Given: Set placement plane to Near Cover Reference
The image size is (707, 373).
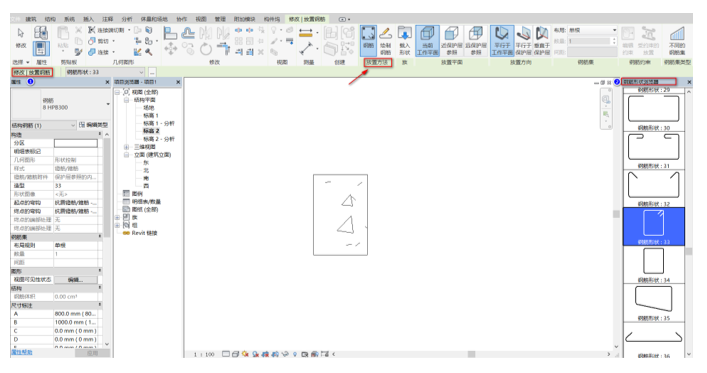Looking at the screenshot, I should (451, 41).
